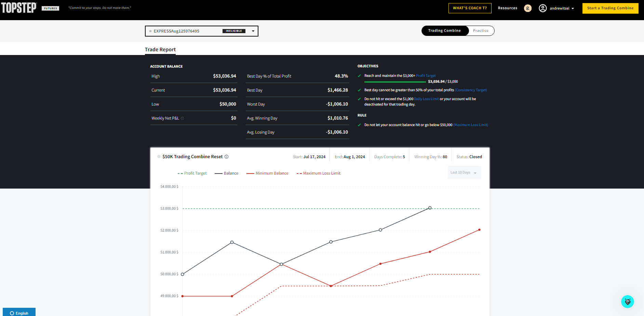Open the Last 10 Days range dropdown
The height and width of the screenshot is (316, 644).
coord(465,173)
